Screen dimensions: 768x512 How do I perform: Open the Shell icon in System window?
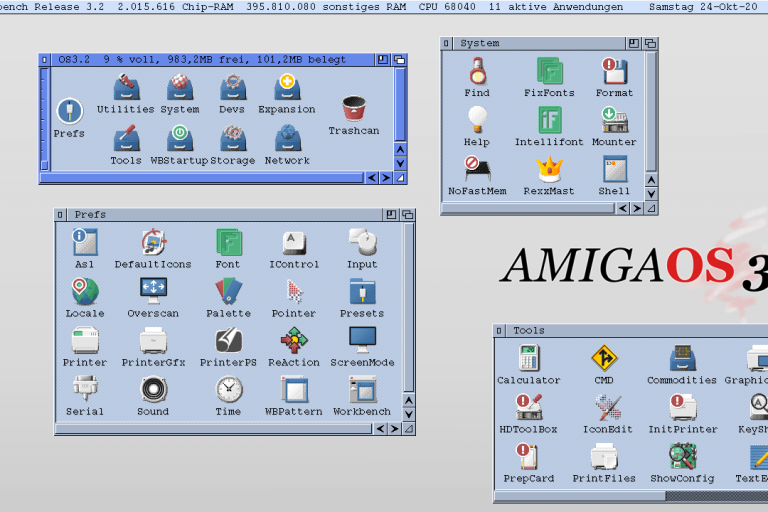[x=614, y=170]
